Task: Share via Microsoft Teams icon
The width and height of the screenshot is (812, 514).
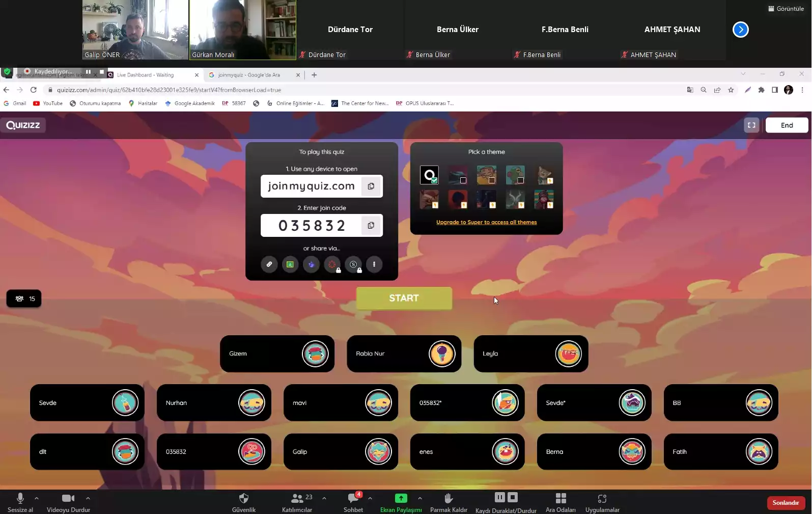Action: point(311,264)
